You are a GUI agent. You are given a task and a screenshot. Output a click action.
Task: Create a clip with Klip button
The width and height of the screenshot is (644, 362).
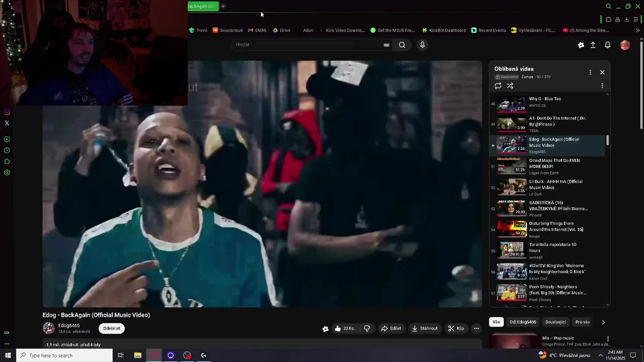tap(456, 328)
